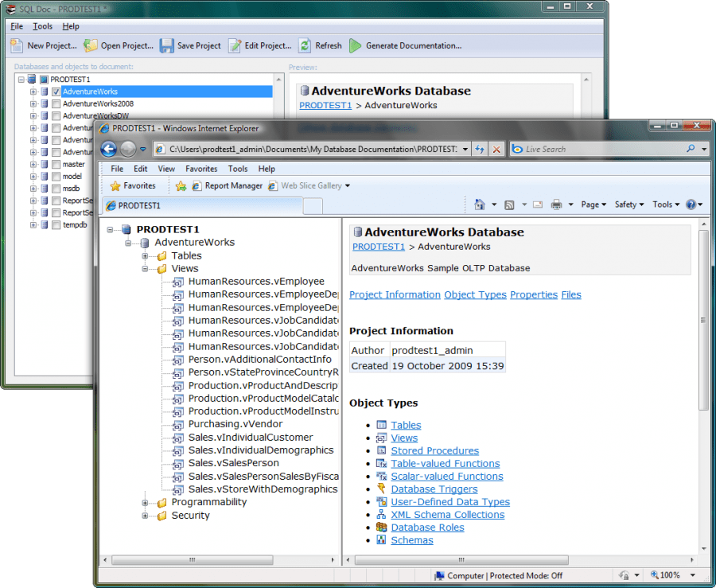Open the IE address bar dropdown
The image size is (716, 588).
[x=465, y=150]
